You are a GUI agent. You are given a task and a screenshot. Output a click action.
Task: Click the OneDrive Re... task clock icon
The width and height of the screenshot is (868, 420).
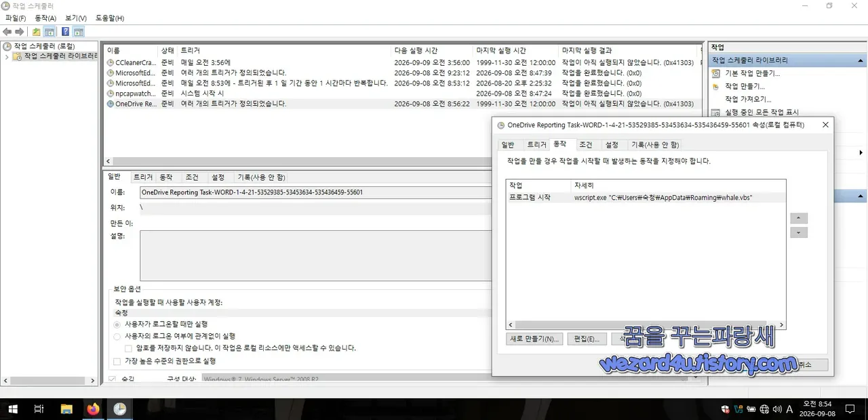coord(111,104)
